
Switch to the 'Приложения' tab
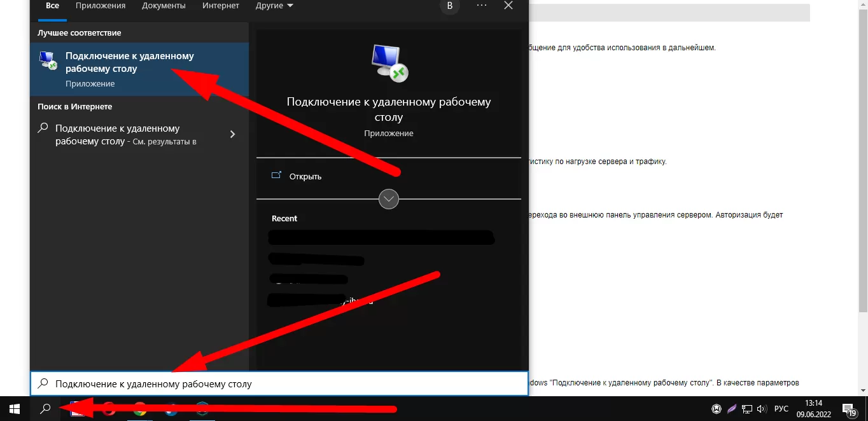click(x=101, y=6)
